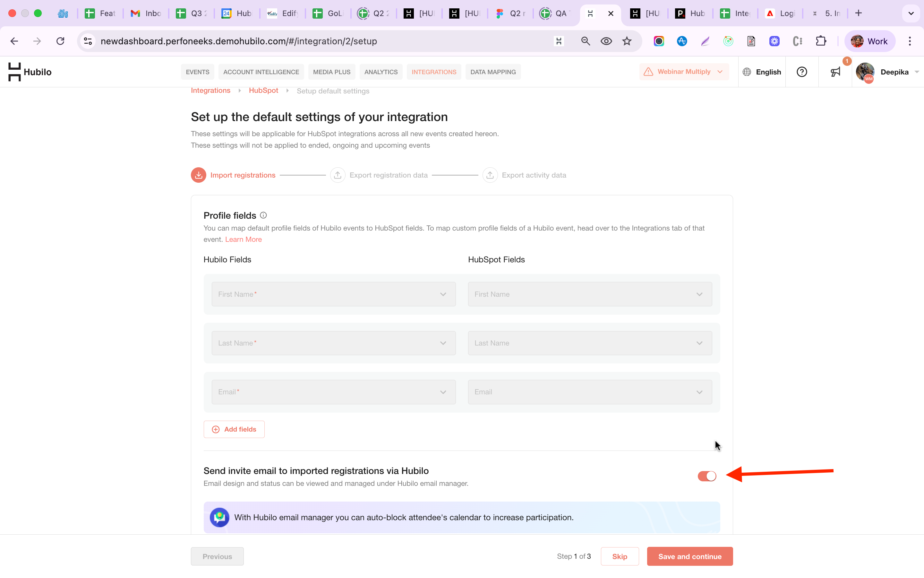Bookmark this page with the star icon
The image size is (924, 578).
[x=627, y=41]
